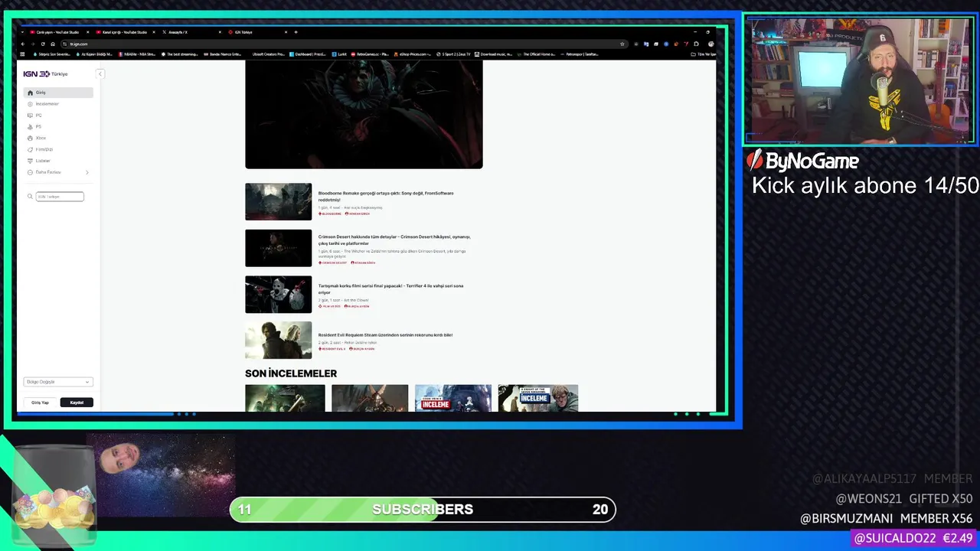Click the CRIMSON DESERT tag link
The width and height of the screenshot is (980, 551).
(333, 262)
